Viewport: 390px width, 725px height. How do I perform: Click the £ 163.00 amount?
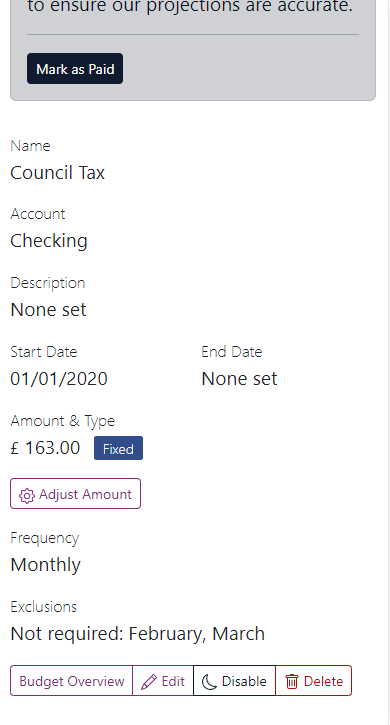point(45,448)
